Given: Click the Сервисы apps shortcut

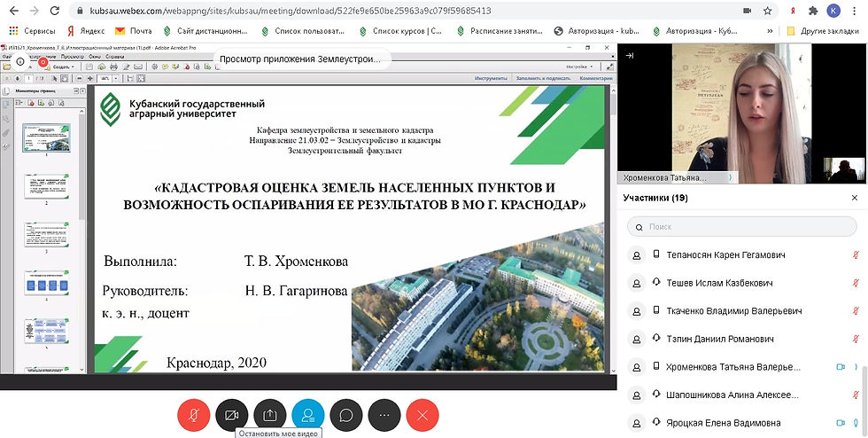Looking at the screenshot, I should click(34, 30).
